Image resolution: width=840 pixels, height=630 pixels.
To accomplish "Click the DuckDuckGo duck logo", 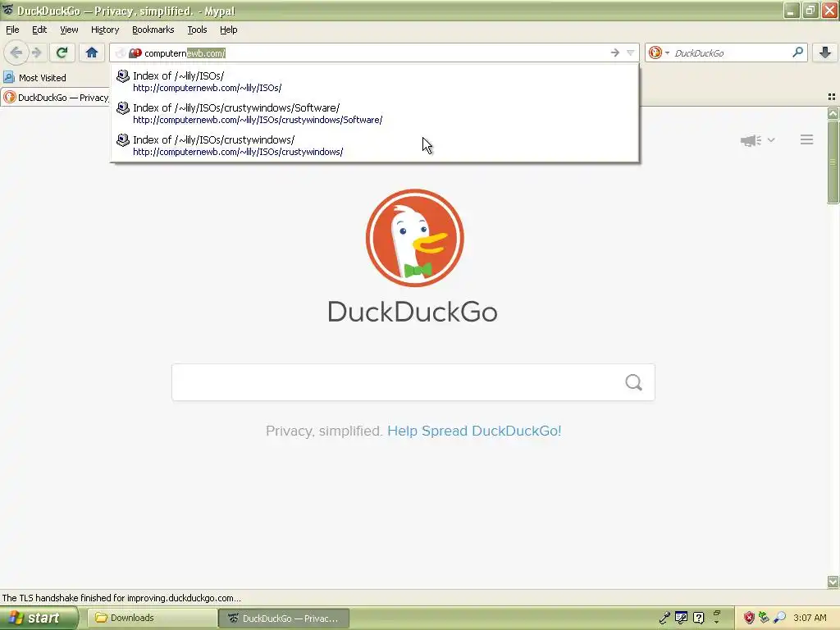I will 414,238.
